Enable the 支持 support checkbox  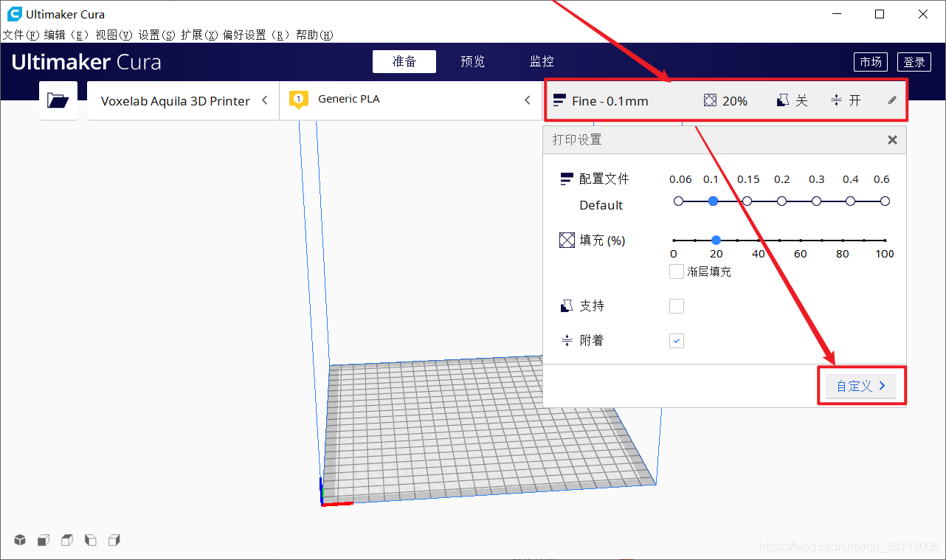677,305
